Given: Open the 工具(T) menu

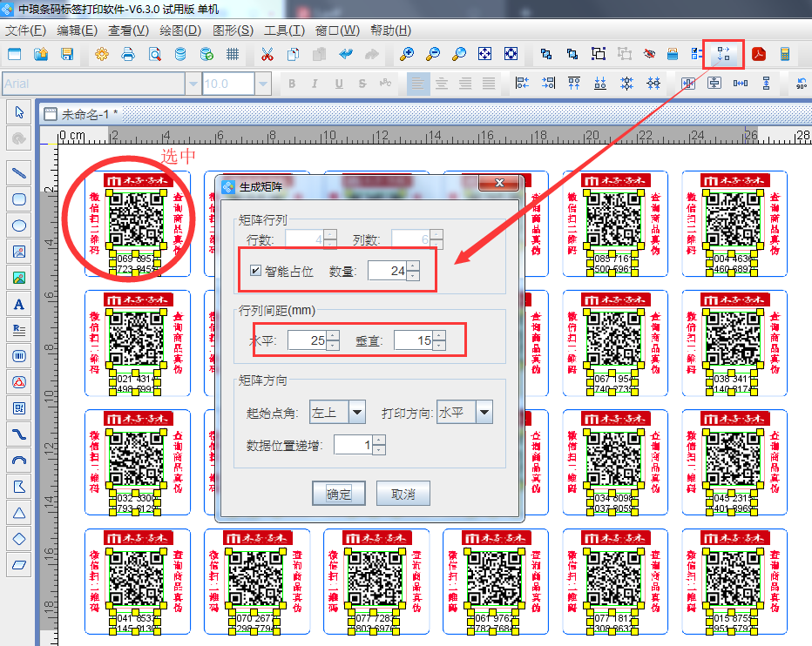Looking at the screenshot, I should click(x=284, y=30).
